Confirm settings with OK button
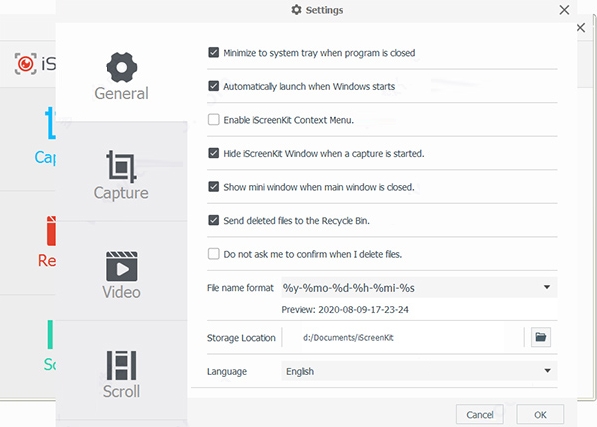The height and width of the screenshot is (427, 597). [540, 414]
